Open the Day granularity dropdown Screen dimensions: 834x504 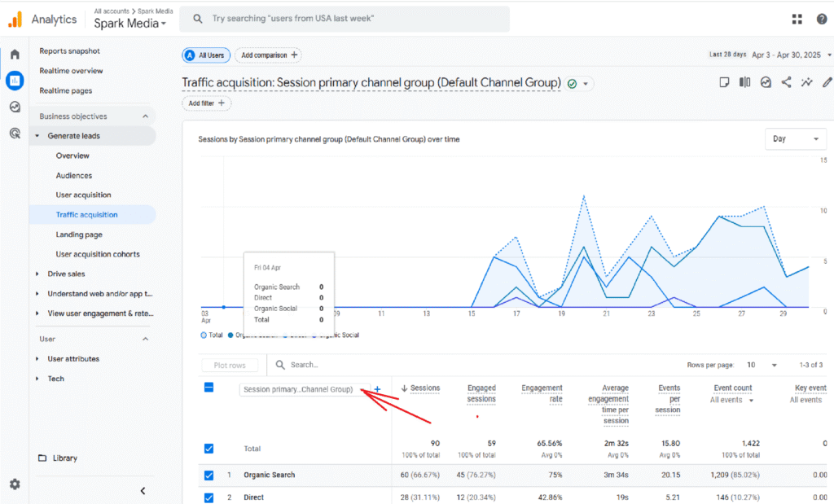tap(795, 138)
